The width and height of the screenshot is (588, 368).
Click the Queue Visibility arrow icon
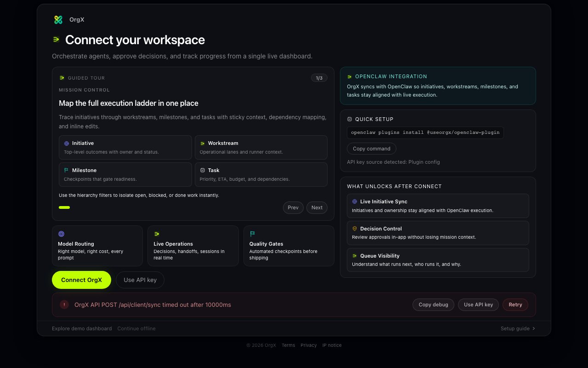pyautogui.click(x=355, y=256)
